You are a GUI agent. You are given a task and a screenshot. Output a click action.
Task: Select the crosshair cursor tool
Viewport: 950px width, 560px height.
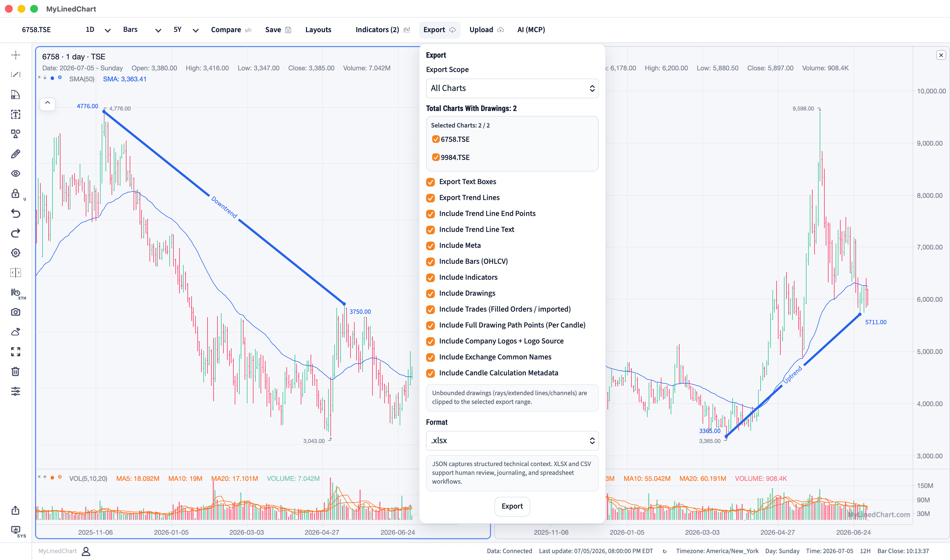[x=15, y=55]
